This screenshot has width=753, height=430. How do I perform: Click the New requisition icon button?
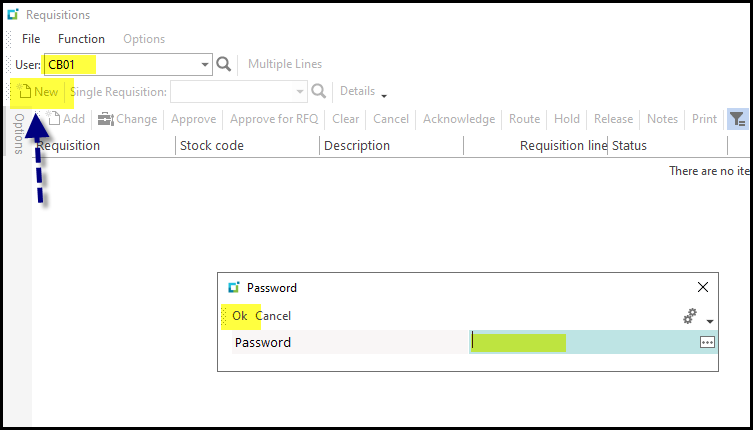[x=24, y=92]
